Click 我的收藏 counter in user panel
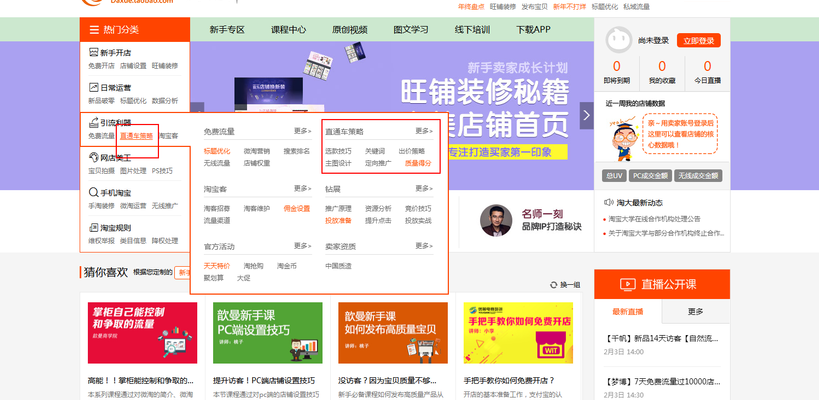The height and width of the screenshot is (400, 819). point(662,72)
